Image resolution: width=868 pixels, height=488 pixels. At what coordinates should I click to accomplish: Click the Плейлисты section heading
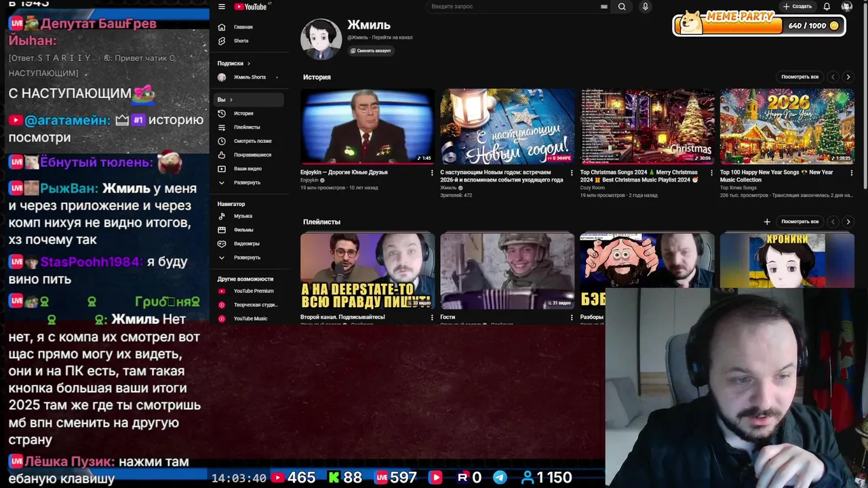tap(321, 222)
